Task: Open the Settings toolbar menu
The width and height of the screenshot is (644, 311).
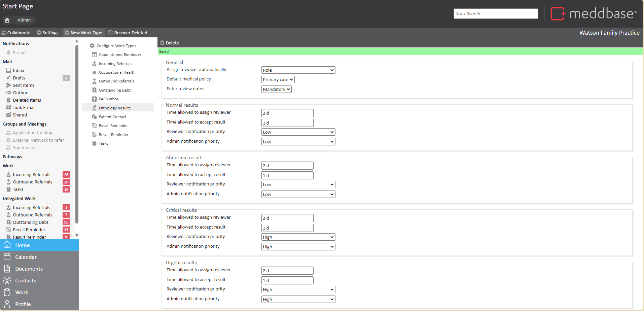Action: coord(47,33)
